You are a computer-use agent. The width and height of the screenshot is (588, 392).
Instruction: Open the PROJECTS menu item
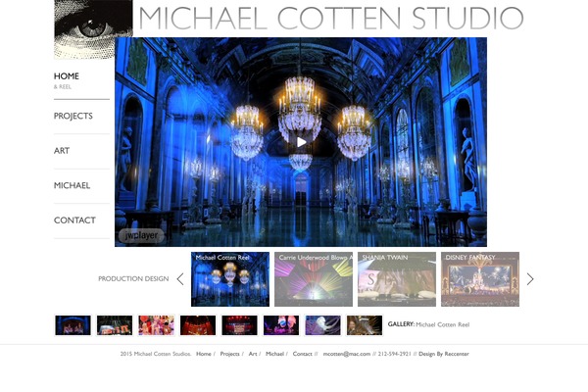(x=73, y=116)
